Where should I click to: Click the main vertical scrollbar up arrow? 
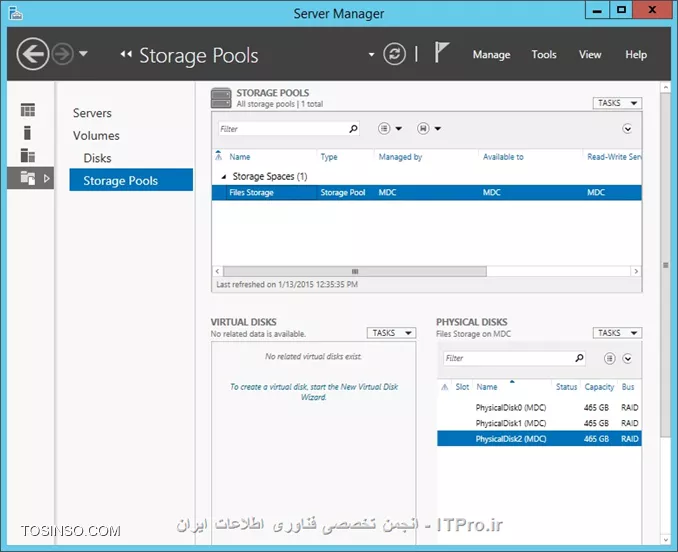point(665,87)
